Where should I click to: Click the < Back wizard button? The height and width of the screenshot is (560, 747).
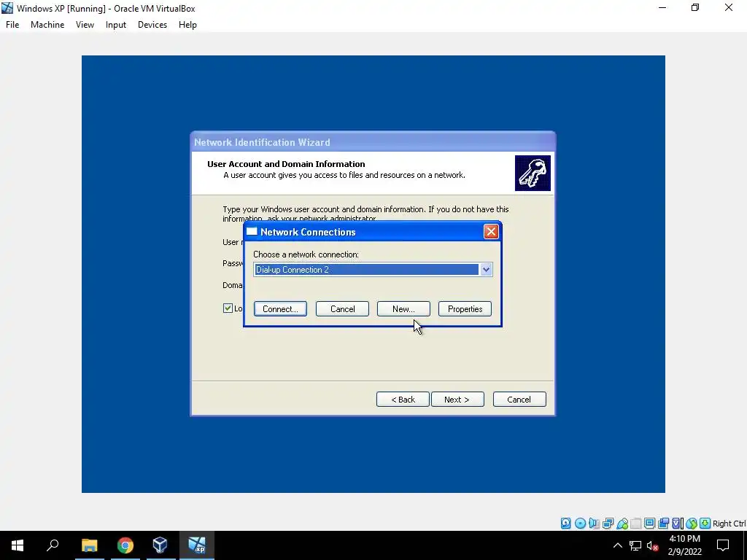click(x=403, y=400)
